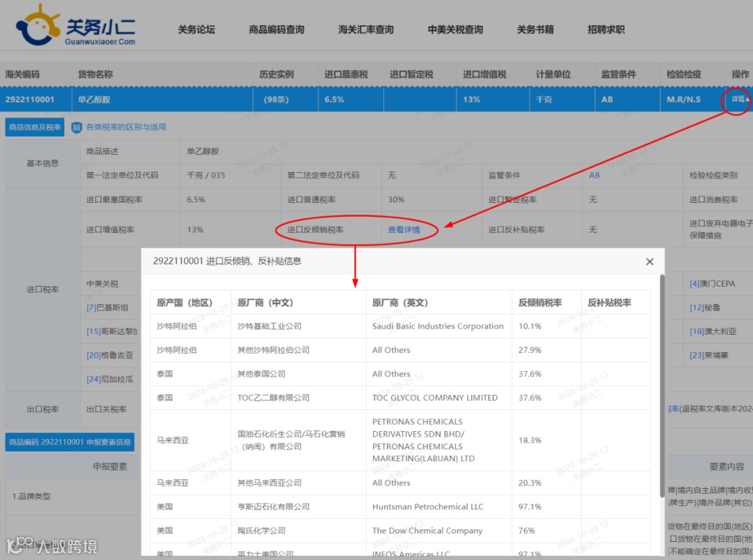Open the [20]格鲁吉亚 tariff link
Screen dimensions: 753x560
[x=109, y=356]
